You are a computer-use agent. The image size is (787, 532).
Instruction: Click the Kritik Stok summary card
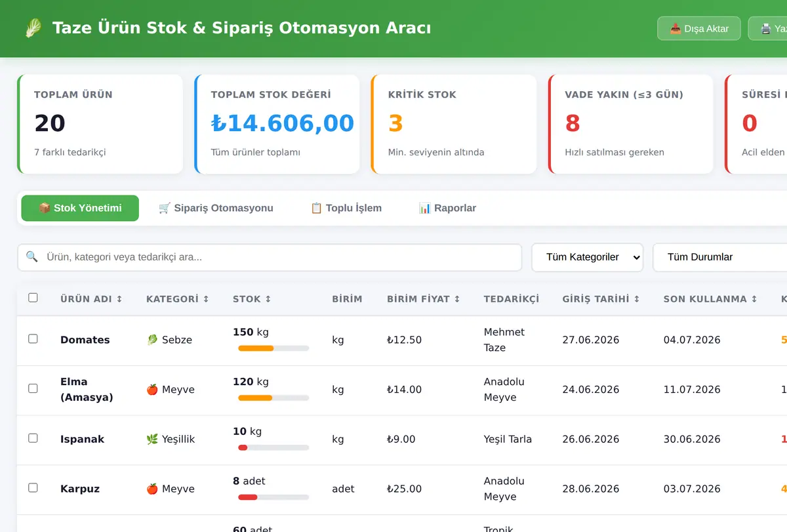[x=454, y=124]
